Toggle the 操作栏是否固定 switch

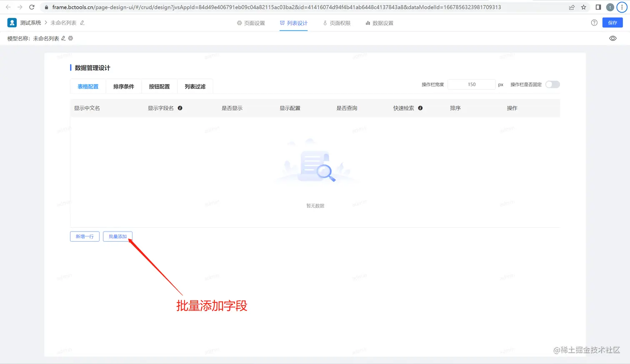552,85
